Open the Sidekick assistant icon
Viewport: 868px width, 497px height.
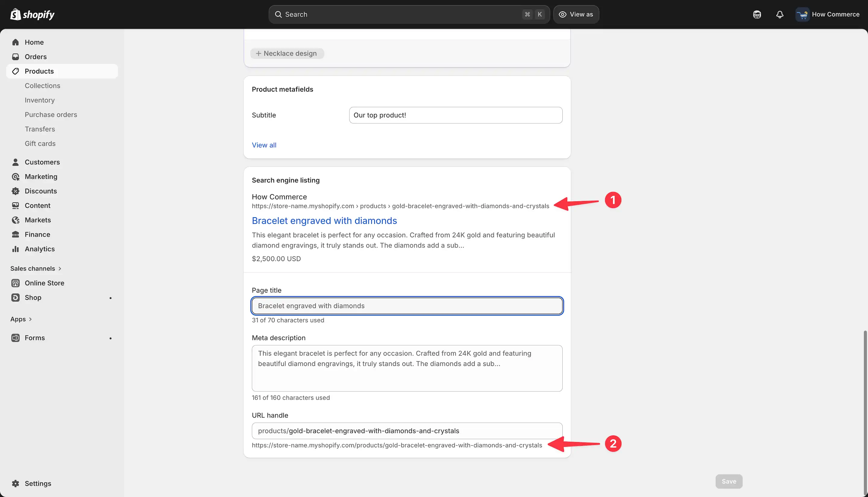757,14
